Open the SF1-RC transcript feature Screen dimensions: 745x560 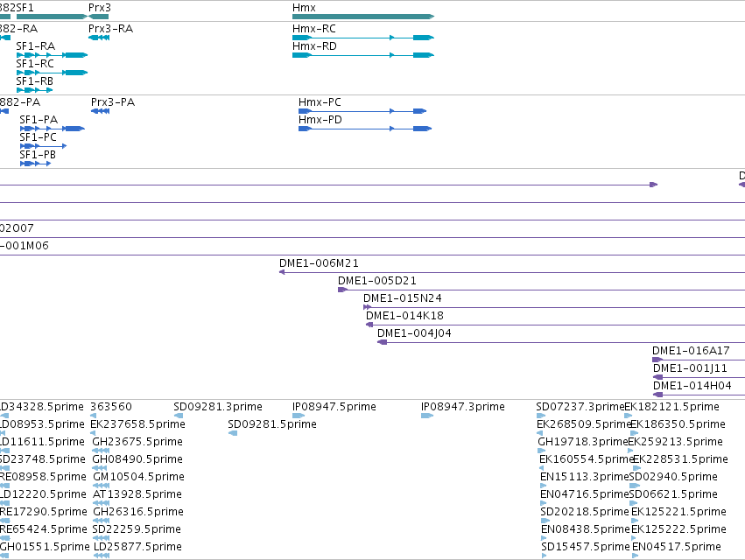click(52, 73)
